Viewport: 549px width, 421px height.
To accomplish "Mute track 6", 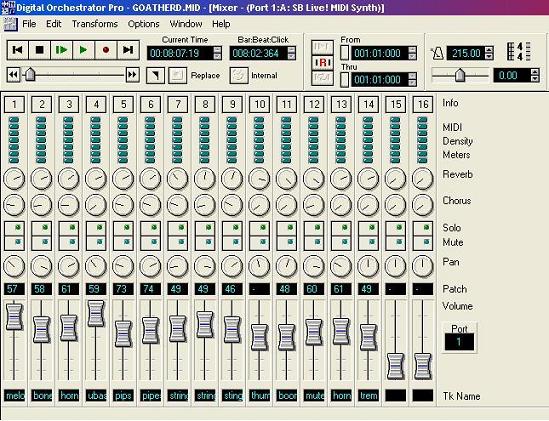I will 151,243.
